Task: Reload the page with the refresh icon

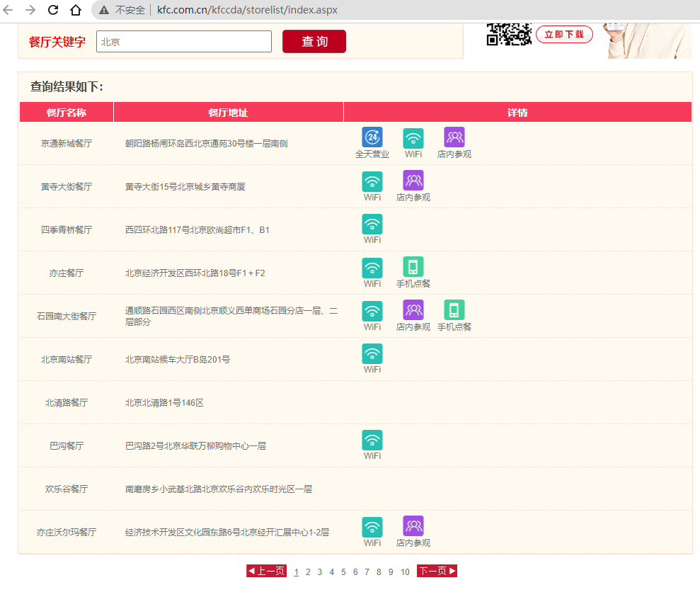Action: click(53, 10)
